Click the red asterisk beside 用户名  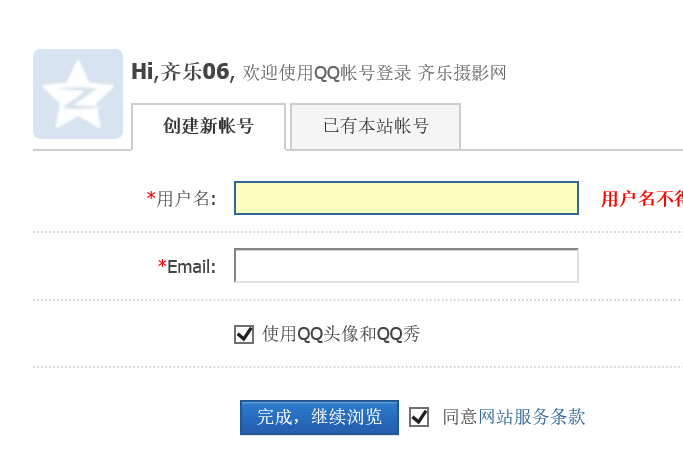coord(151,197)
